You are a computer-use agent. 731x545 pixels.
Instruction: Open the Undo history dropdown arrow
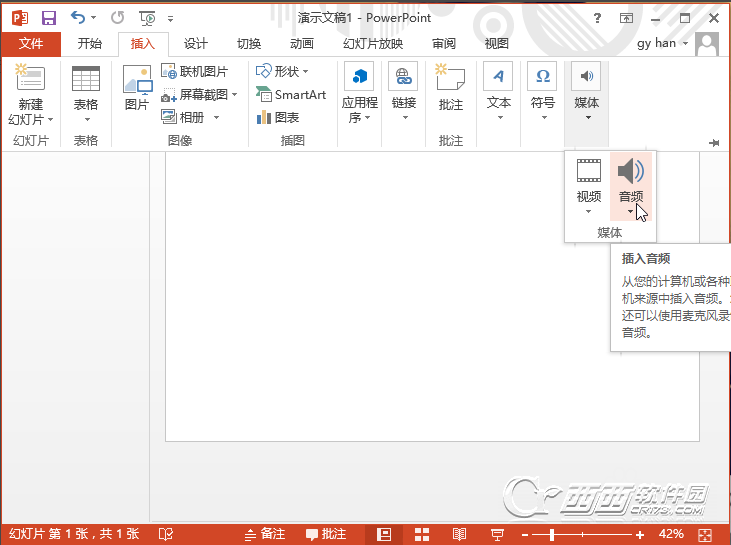tap(93, 18)
